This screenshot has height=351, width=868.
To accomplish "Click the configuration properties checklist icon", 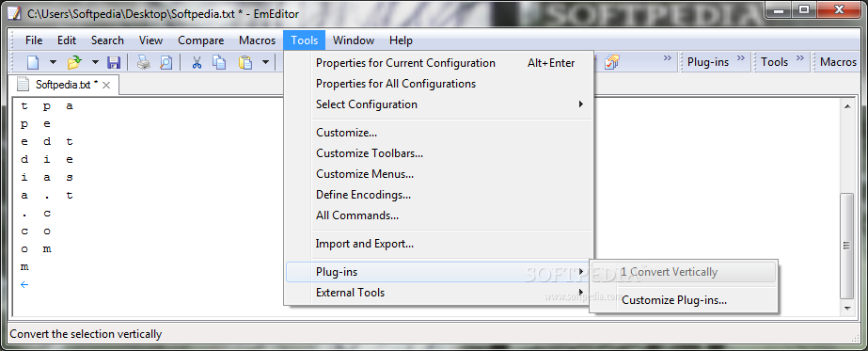I will [611, 62].
